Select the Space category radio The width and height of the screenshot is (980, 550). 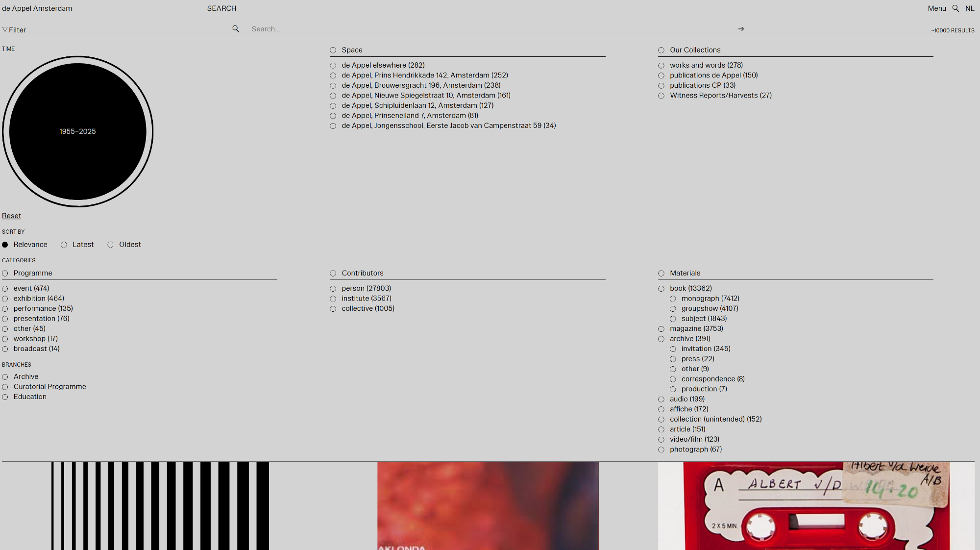click(333, 50)
